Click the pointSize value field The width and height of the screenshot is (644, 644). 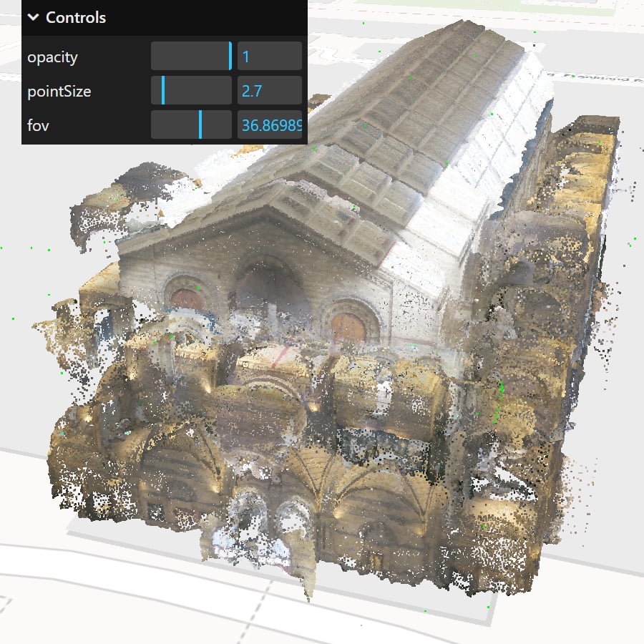pyautogui.click(x=270, y=90)
